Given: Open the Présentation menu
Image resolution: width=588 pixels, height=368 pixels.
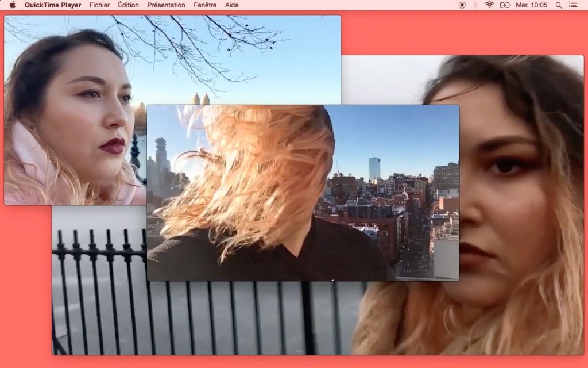Looking at the screenshot, I should tap(166, 5).
